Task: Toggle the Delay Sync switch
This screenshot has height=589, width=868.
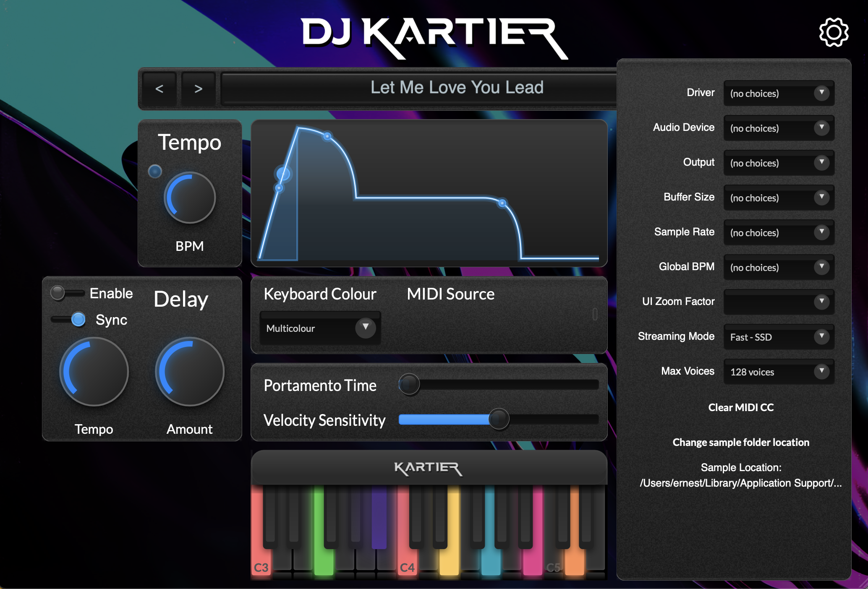Action: 69,319
